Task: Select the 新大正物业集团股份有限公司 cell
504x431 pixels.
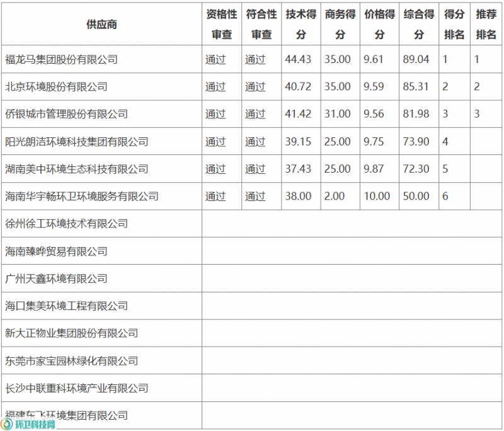Action: coord(71,333)
